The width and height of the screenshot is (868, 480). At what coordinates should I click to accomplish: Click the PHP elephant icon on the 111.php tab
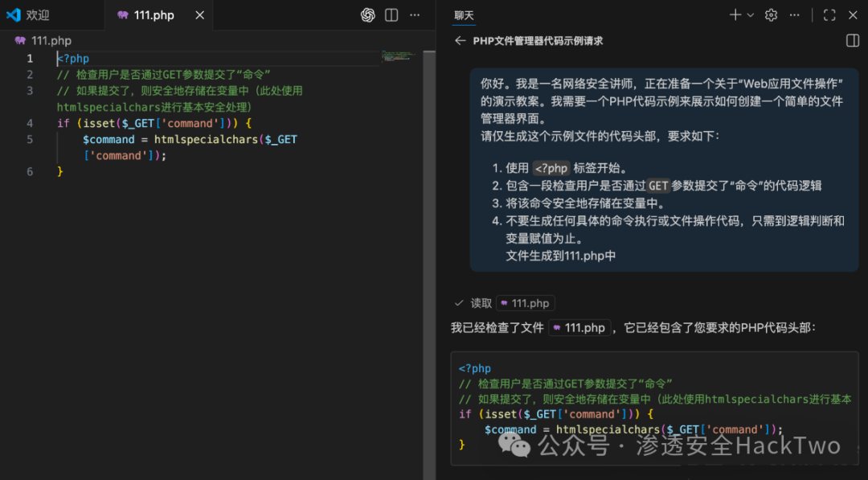[122, 14]
